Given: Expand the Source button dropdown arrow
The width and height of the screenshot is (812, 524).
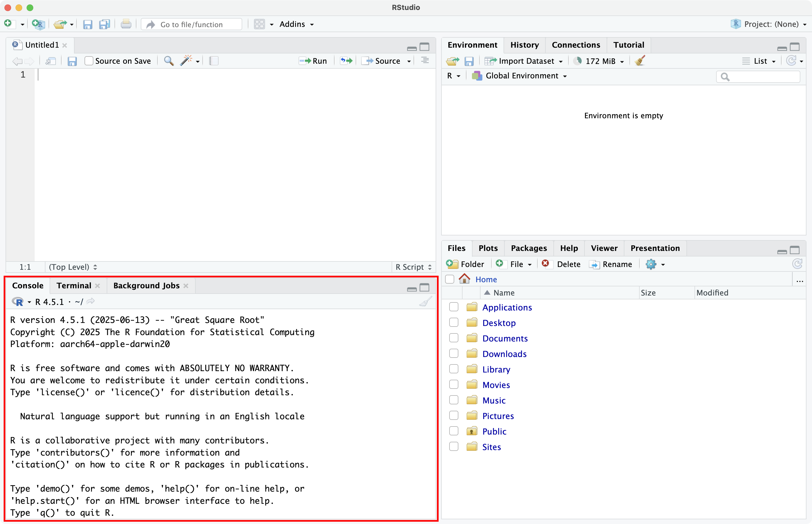Looking at the screenshot, I should 409,61.
